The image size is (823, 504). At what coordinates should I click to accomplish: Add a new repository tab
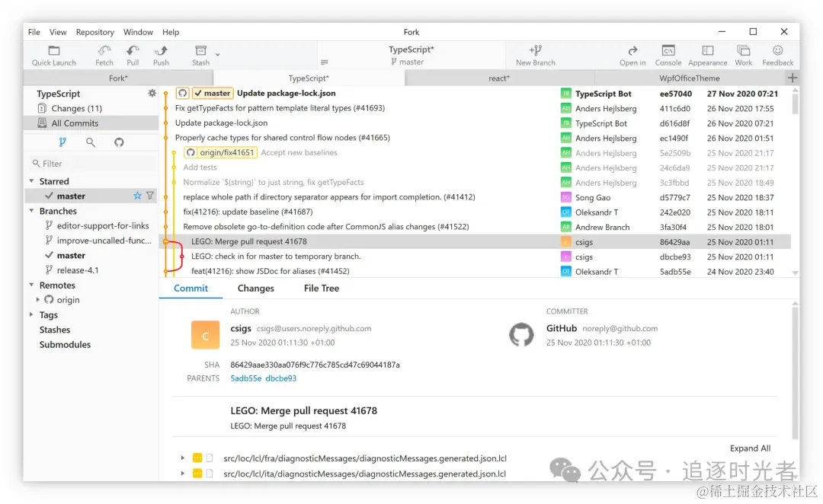tap(792, 78)
